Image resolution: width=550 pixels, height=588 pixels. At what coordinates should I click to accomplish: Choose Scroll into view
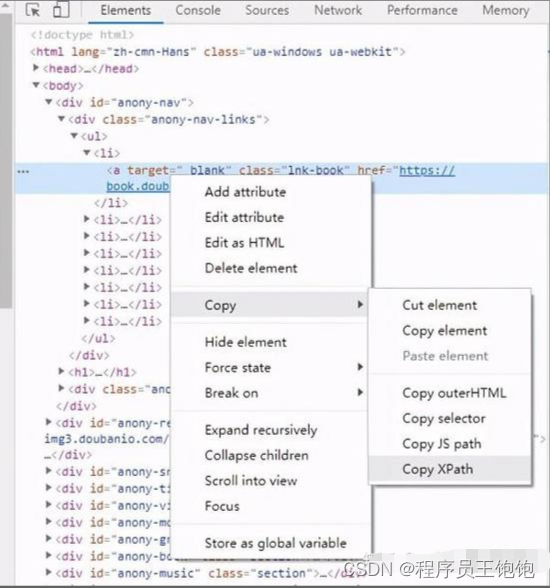tap(251, 481)
